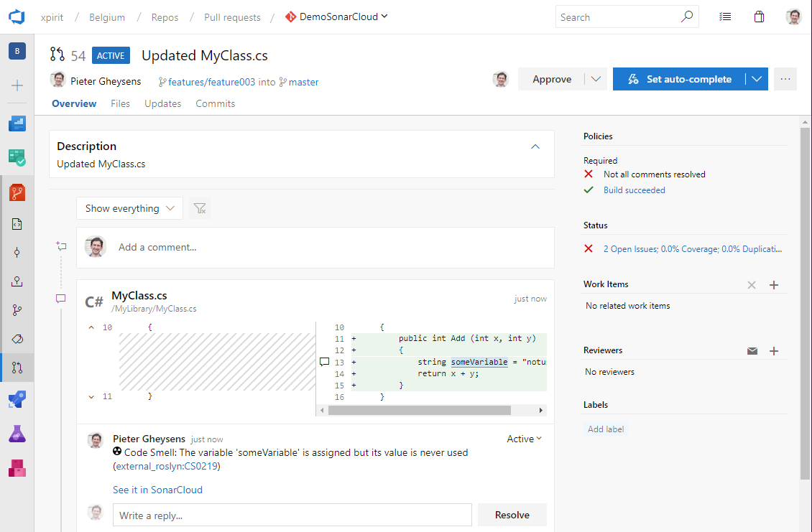Remove work items with the X icon
The image size is (812, 532).
pyautogui.click(x=752, y=285)
